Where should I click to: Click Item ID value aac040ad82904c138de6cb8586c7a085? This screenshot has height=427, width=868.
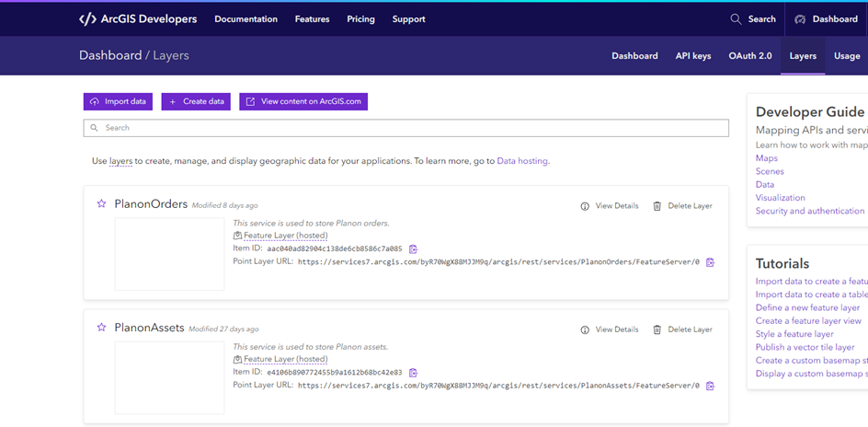[335, 249]
